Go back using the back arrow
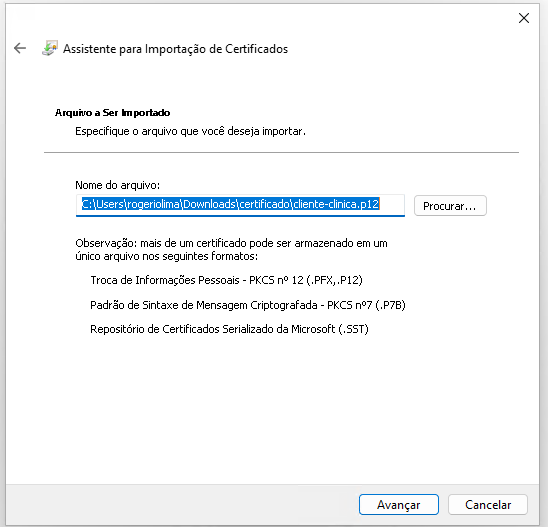Screen dimensions: 548x527 20,48
